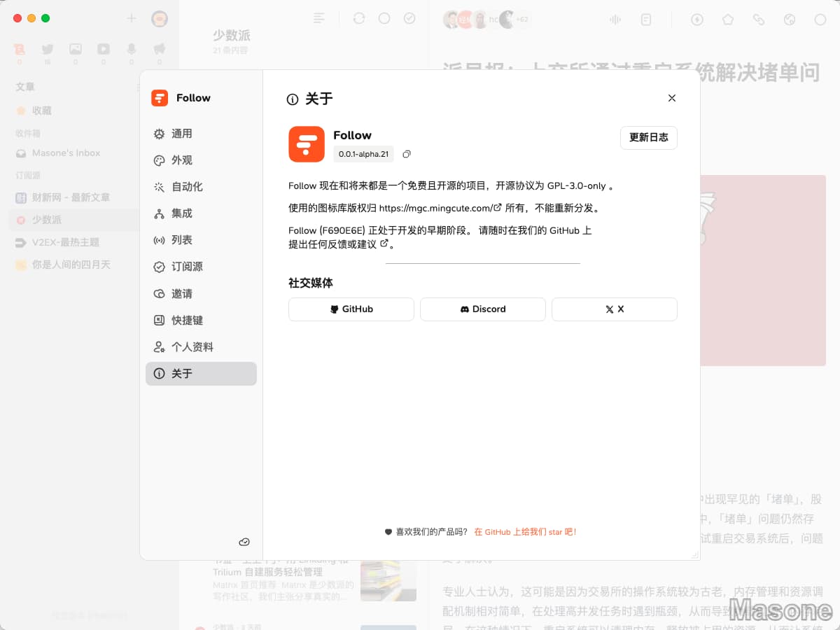840x630 pixels.
Task: Open the mgc.mingcute.com icon library link
Action: [440, 208]
